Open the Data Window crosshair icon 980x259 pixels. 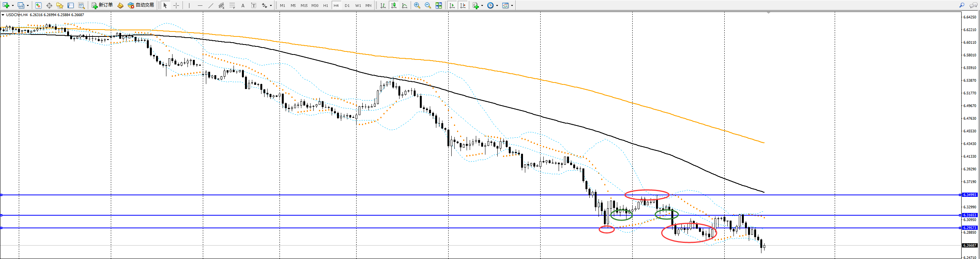pos(49,5)
